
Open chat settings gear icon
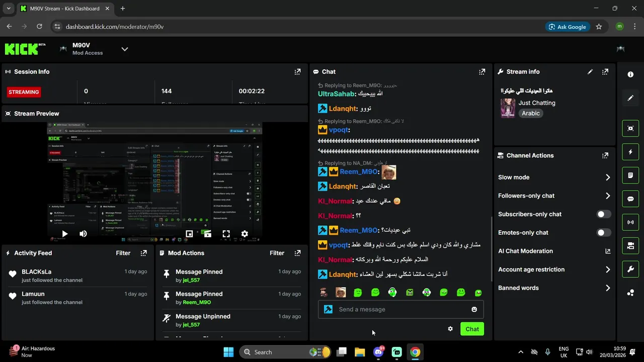click(x=450, y=329)
